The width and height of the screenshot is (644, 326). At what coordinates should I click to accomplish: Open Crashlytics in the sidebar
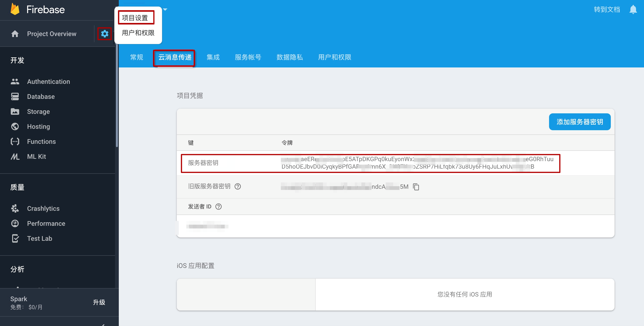pos(43,208)
